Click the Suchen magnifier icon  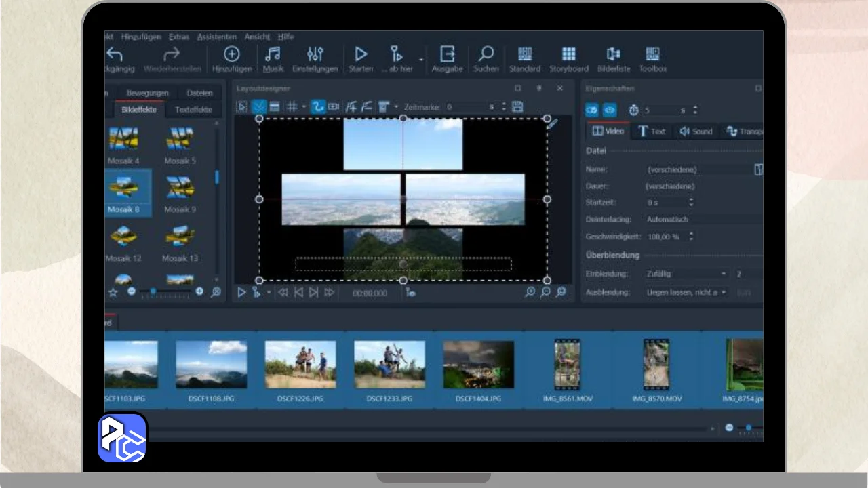(486, 55)
